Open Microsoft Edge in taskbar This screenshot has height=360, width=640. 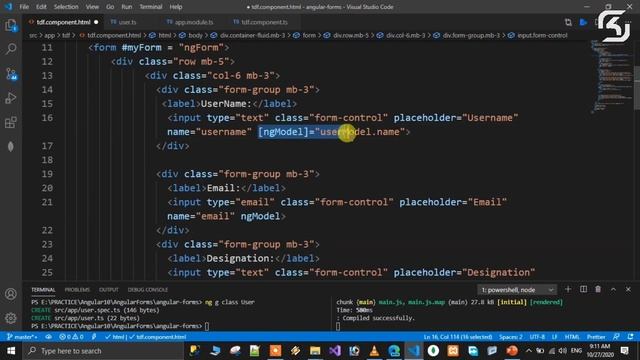(394, 351)
